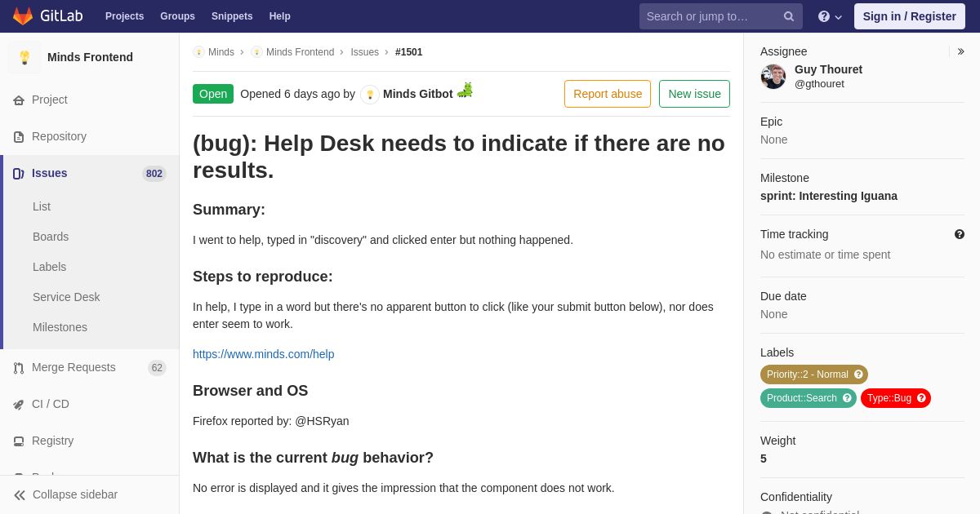Click Time tracking help question icon

(960, 234)
